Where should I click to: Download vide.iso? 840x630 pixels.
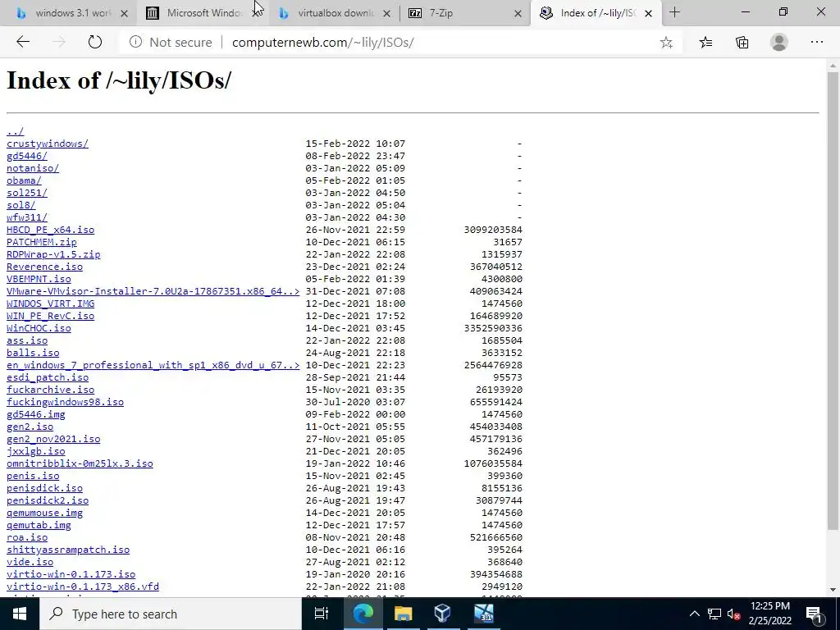[30, 563]
